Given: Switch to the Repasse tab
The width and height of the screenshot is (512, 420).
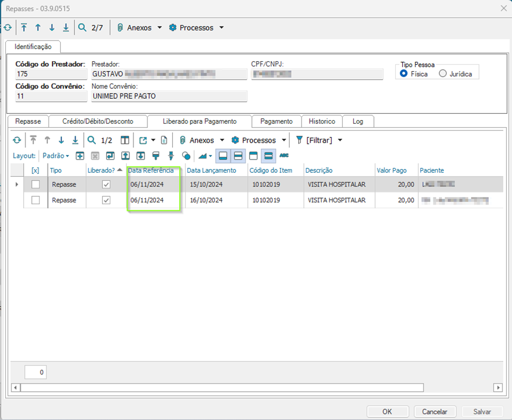Looking at the screenshot, I should point(28,121).
